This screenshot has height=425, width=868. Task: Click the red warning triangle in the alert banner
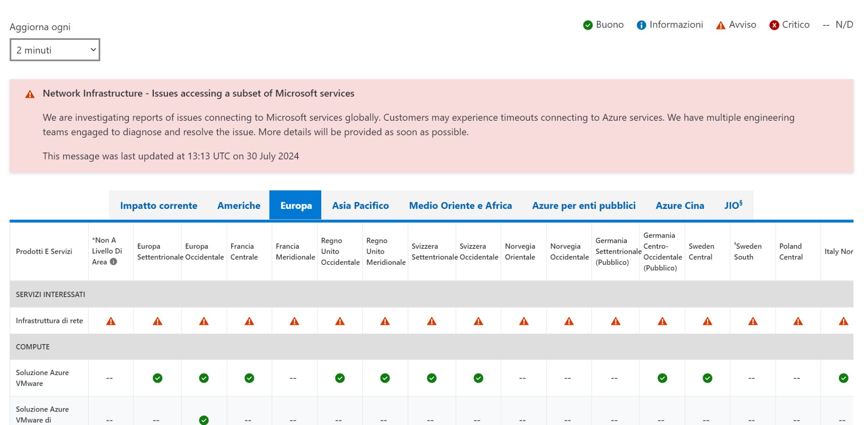(x=30, y=94)
